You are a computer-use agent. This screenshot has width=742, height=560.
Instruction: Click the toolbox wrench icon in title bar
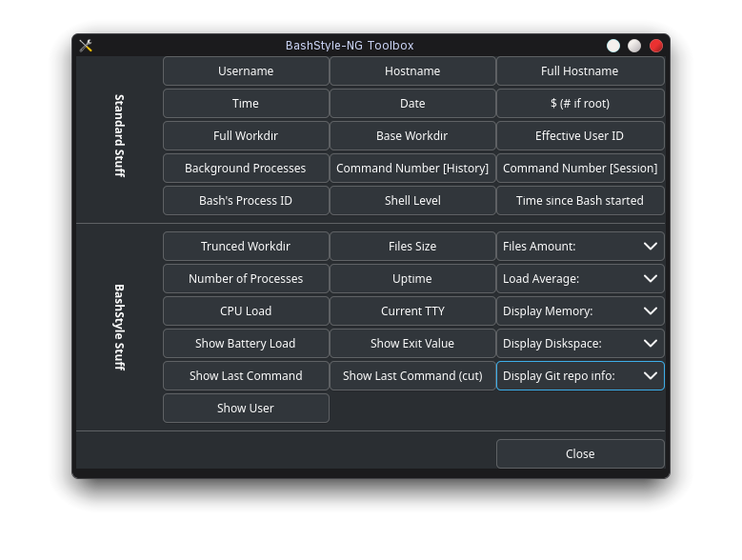(86, 46)
